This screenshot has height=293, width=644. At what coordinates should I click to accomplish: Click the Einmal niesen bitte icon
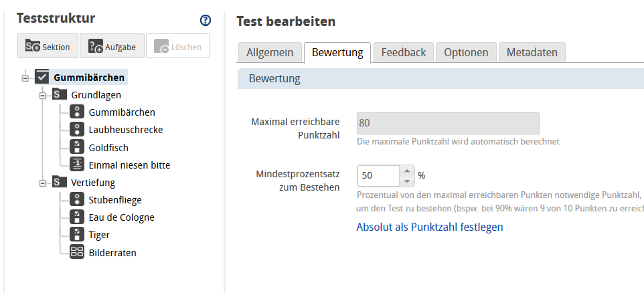pos(77,165)
